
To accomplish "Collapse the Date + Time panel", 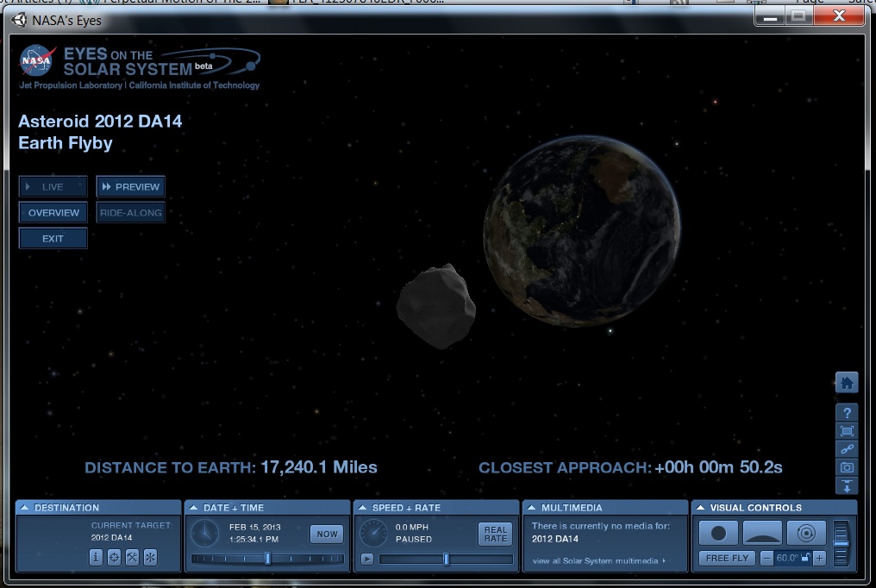I will (193, 508).
